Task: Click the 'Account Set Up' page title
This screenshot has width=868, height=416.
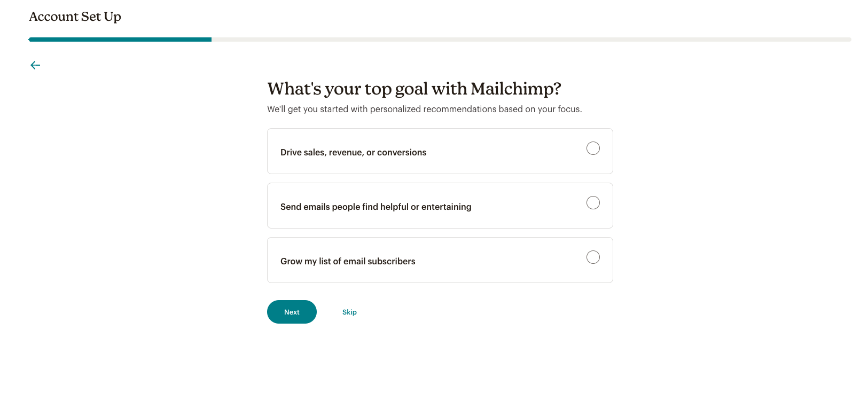Action: (x=75, y=17)
